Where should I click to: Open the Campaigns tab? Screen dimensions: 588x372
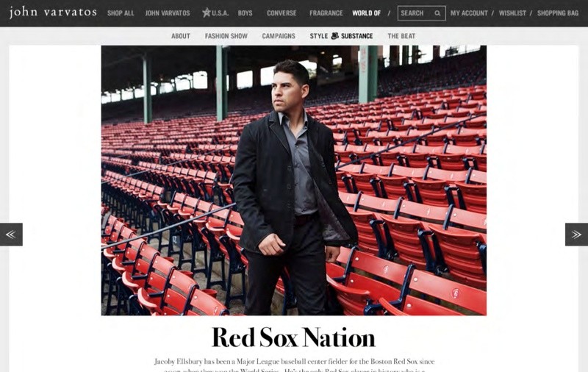(279, 36)
